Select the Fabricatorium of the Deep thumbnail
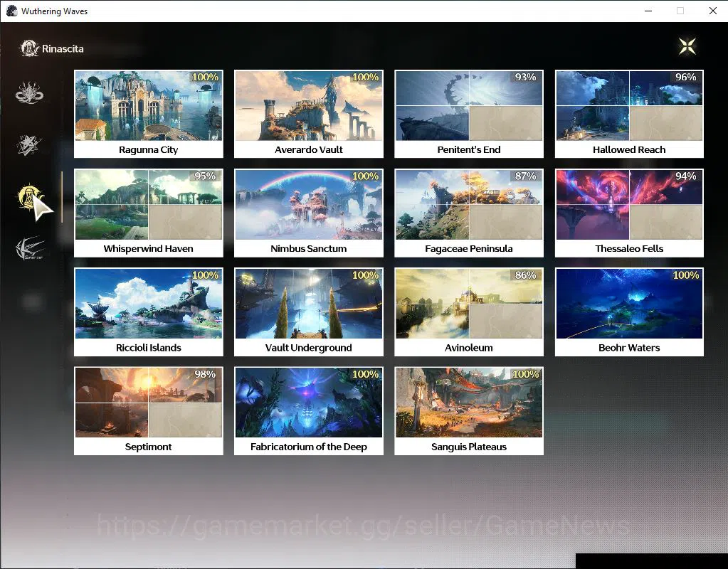The width and height of the screenshot is (728, 569). tap(309, 403)
